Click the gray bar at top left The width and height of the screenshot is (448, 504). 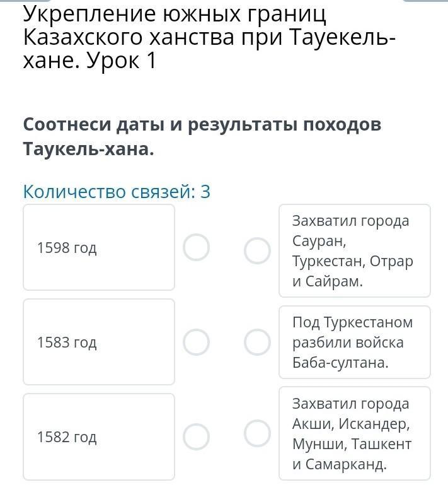point(23,1)
